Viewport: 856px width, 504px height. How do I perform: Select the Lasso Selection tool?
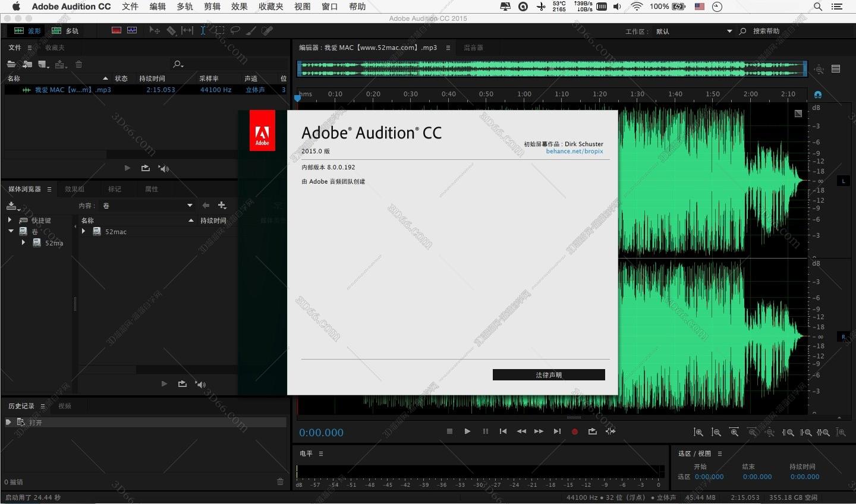(235, 30)
